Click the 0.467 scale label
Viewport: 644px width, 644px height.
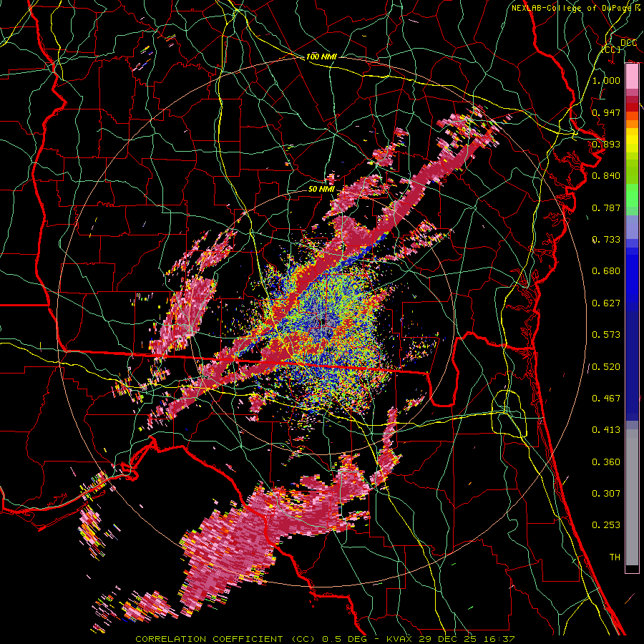(x=606, y=399)
